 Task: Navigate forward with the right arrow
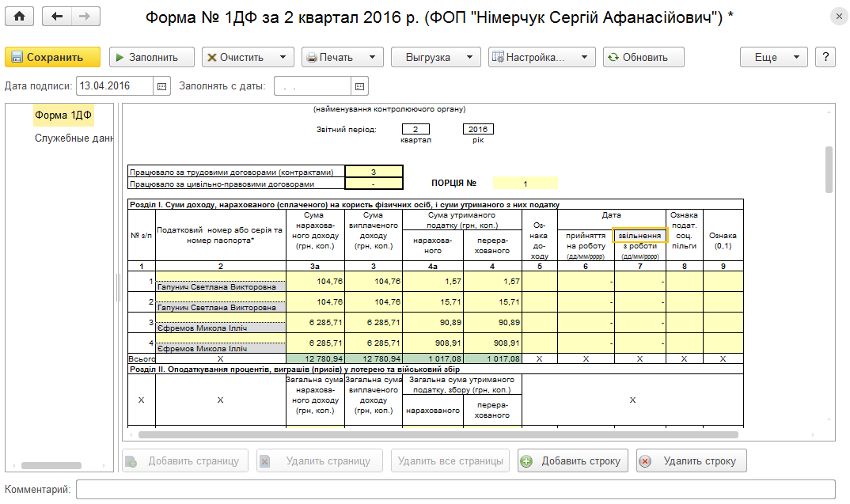85,17
